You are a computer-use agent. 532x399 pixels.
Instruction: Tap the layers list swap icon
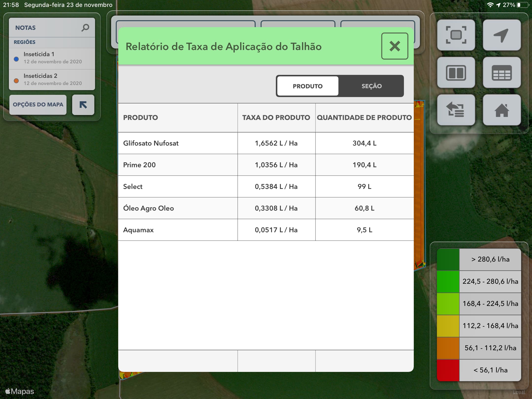click(456, 110)
